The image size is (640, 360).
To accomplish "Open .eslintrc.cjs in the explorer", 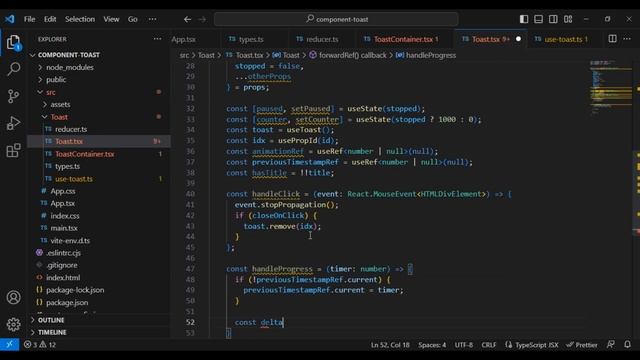I will [x=63, y=253].
